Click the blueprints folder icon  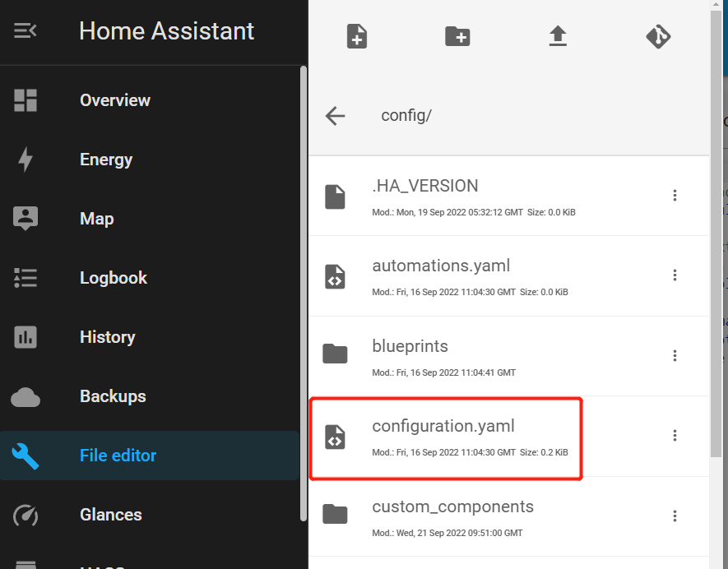335,354
